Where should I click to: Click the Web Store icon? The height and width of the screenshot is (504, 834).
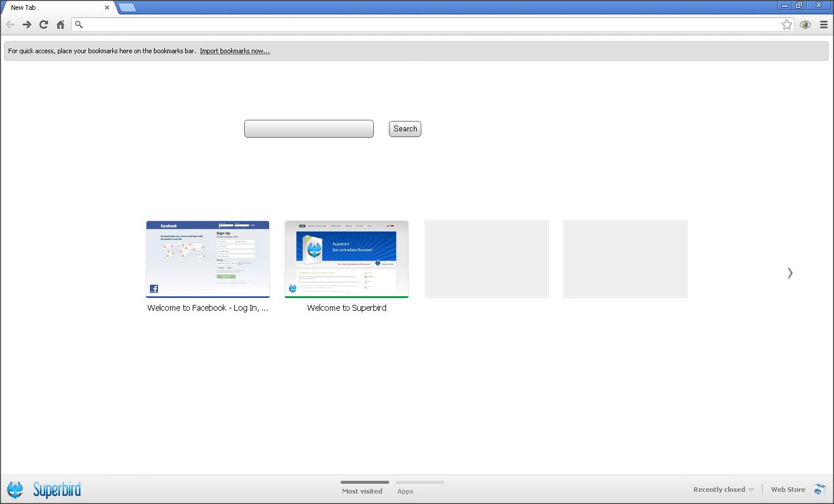820,490
